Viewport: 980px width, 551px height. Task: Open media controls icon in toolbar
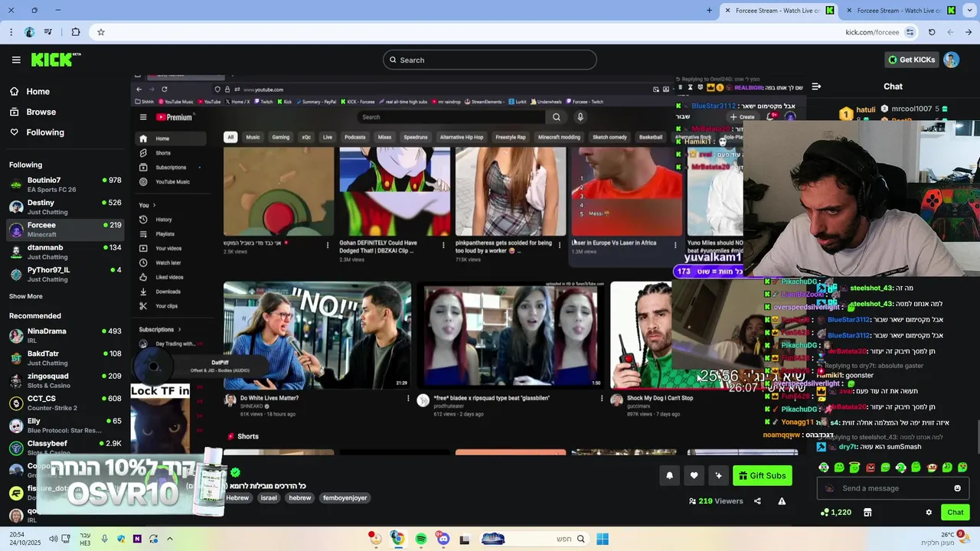click(x=48, y=32)
